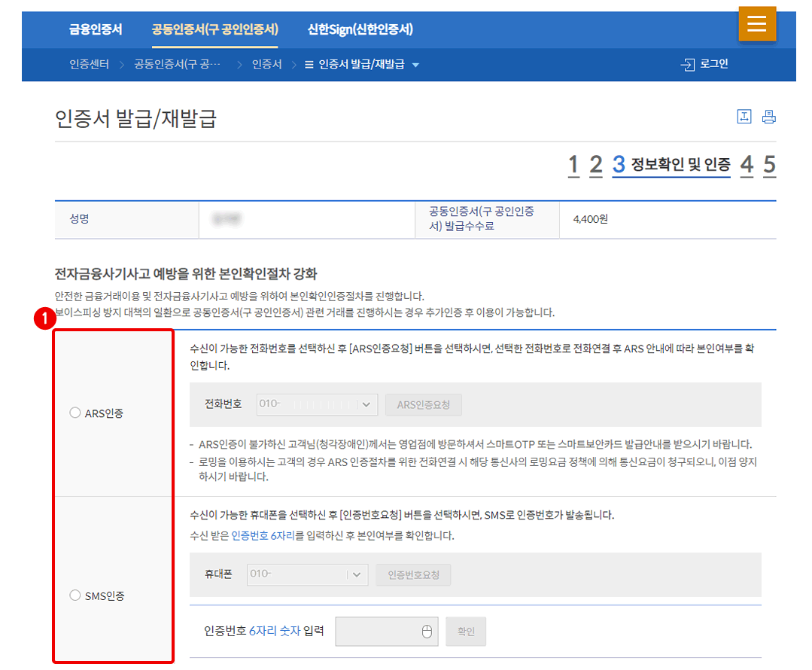Screen dimensions: 812x670
Task: Switch to 공동인증서(구 공인인증서) tab
Action: point(215,29)
